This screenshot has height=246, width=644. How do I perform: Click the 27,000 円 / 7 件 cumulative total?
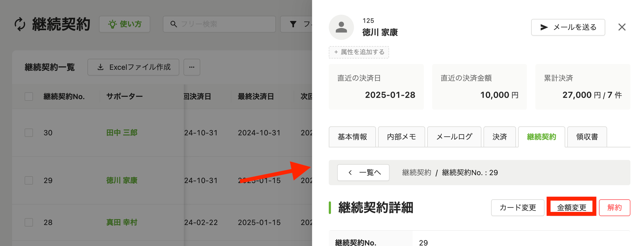click(592, 95)
